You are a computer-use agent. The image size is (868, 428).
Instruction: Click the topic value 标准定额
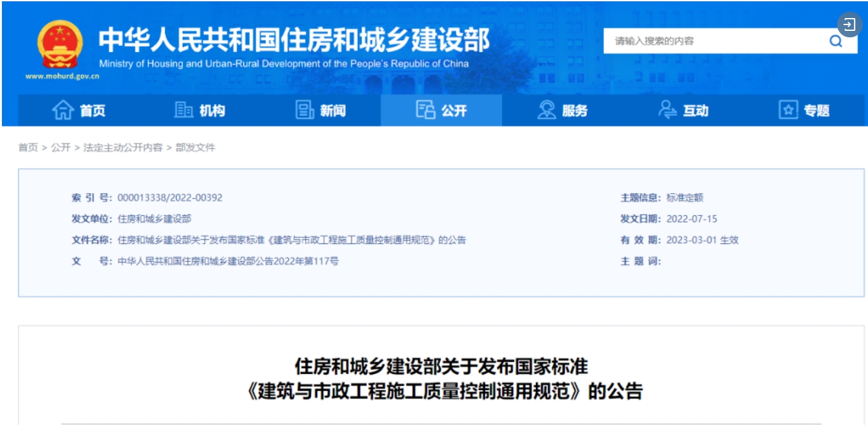[x=685, y=198]
